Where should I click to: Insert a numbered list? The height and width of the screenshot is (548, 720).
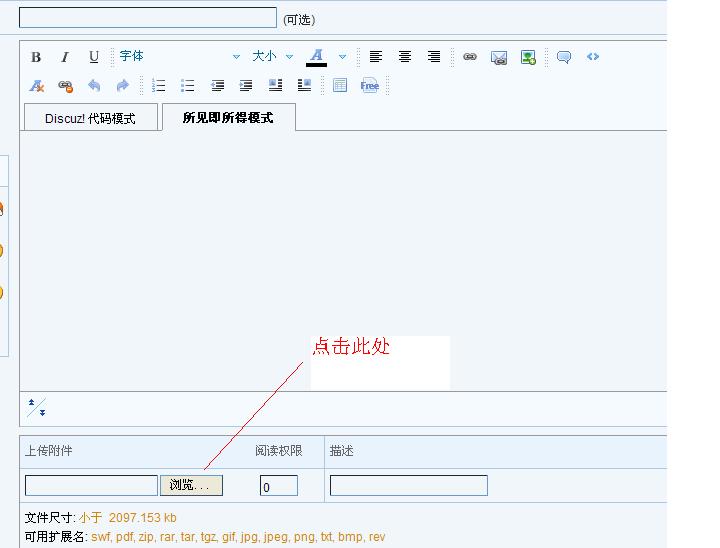[x=158, y=85]
